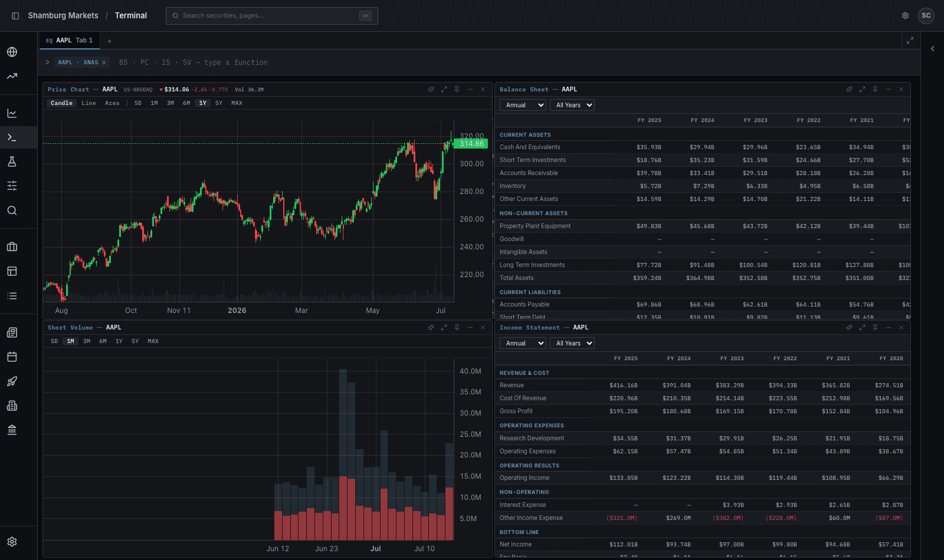944x560 pixels.
Task: Switch chart type to Area
Action: click(x=112, y=103)
